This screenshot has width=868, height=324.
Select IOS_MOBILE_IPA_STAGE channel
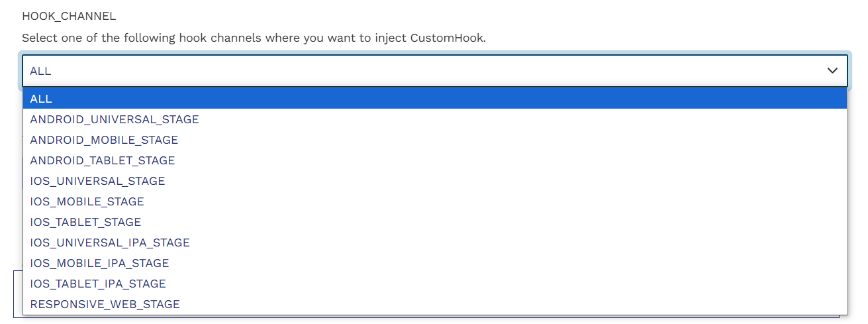click(99, 263)
